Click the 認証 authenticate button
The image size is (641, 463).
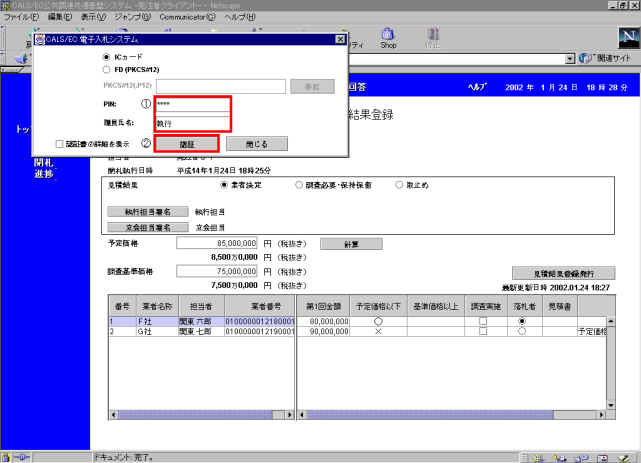[x=187, y=143]
